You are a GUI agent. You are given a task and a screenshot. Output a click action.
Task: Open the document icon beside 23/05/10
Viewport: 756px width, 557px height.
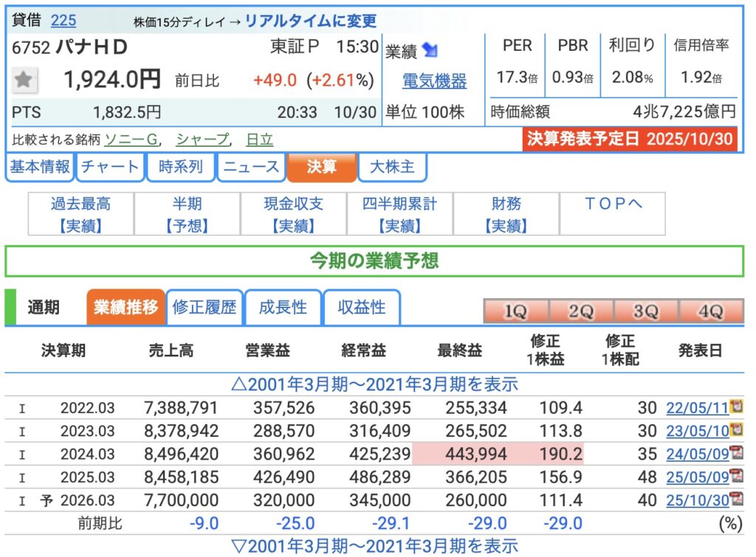tap(735, 429)
